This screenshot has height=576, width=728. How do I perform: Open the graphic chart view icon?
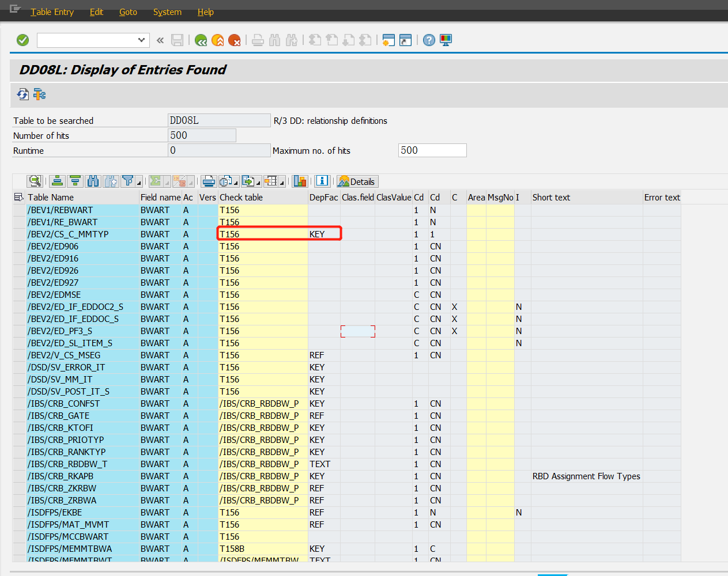point(300,181)
